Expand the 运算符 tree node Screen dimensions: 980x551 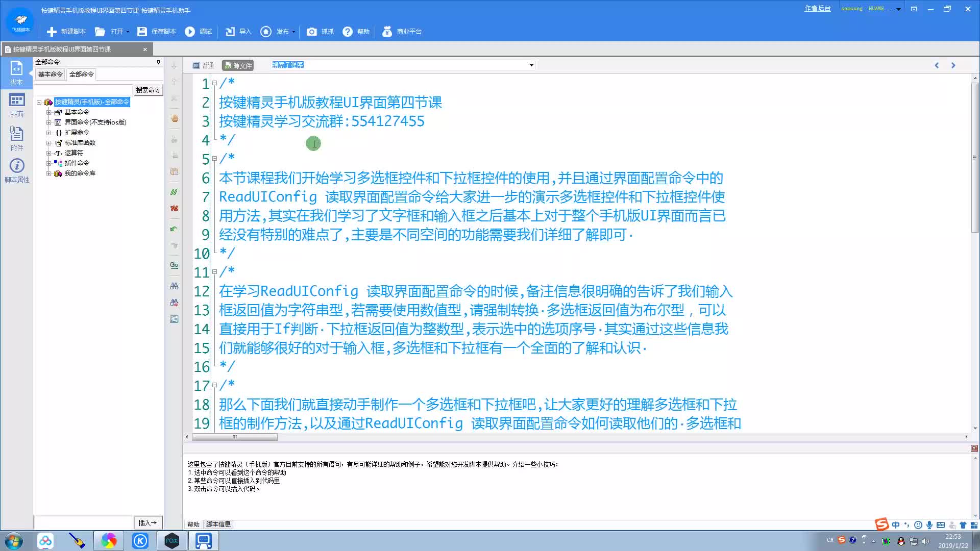tap(49, 153)
